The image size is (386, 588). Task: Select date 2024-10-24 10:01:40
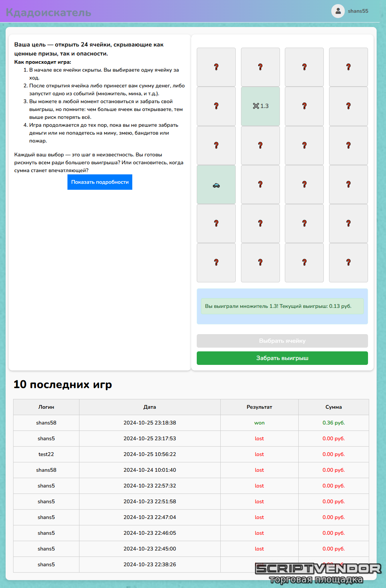tap(150, 470)
